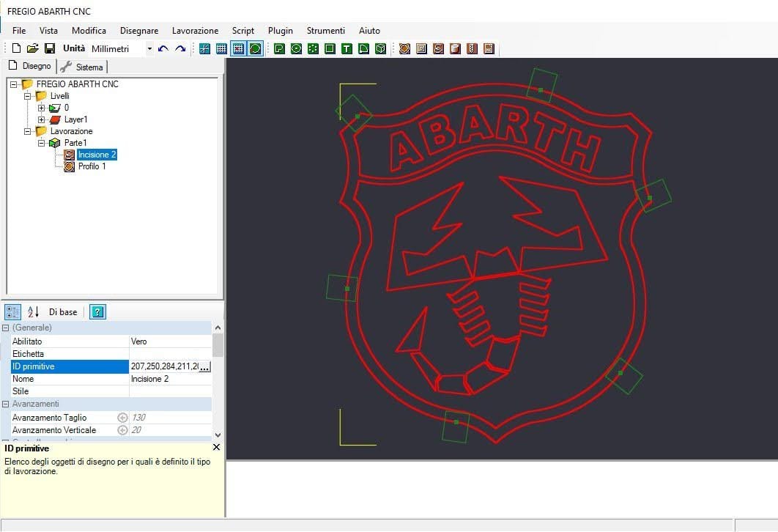Add a drilling machining operation
Image resolution: width=778 pixels, height=532 pixels.
[x=472, y=48]
